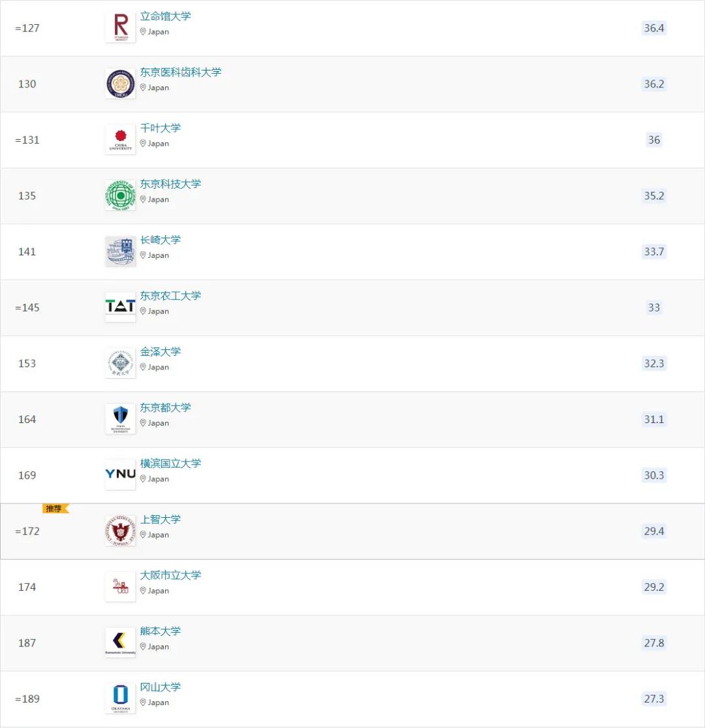Click the Sophia University crest logo
Viewport: 705px width, 728px height.
(x=120, y=531)
